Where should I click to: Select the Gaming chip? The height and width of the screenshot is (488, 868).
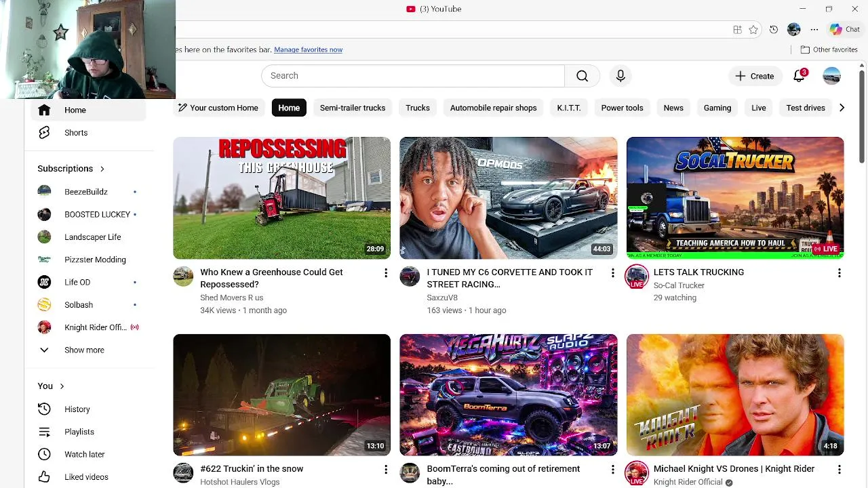pos(717,108)
